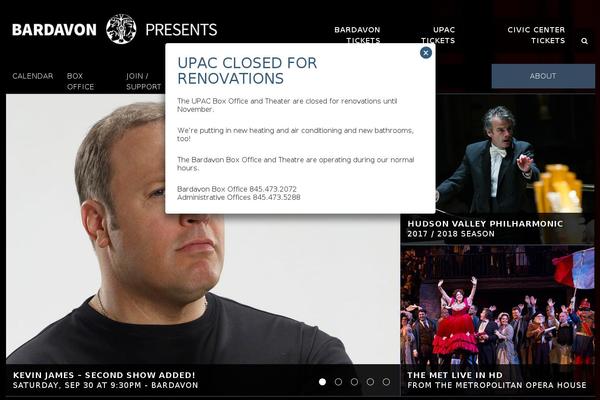The image size is (600, 400).
Task: Click the Bardavon tree emblem logo
Action: click(121, 29)
